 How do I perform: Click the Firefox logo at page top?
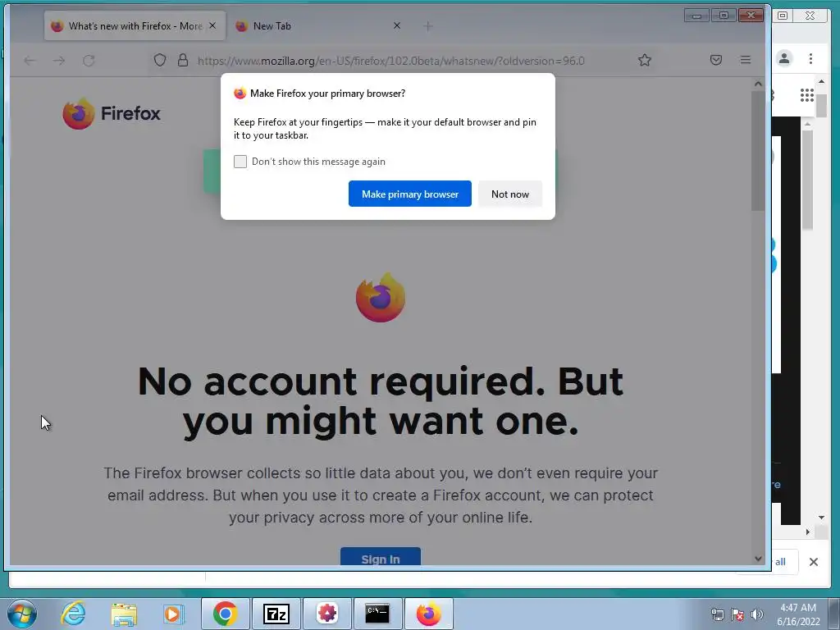click(x=112, y=113)
